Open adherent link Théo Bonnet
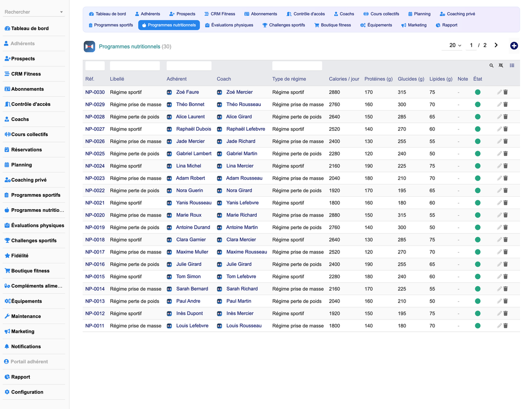532x409 pixels. tap(190, 105)
